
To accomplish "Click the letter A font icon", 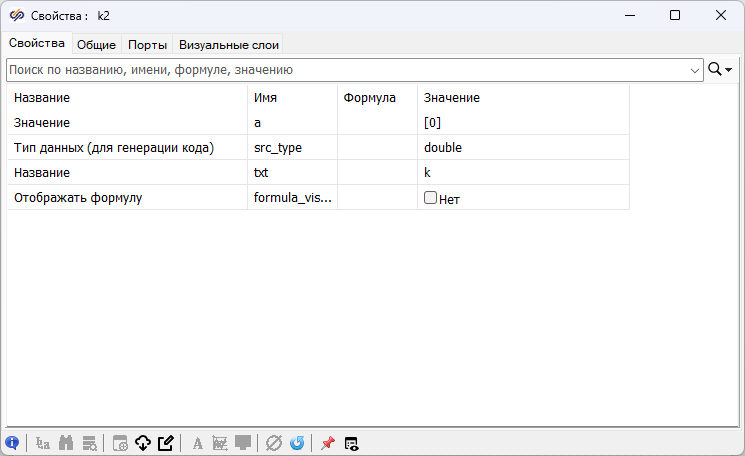I will (197, 443).
